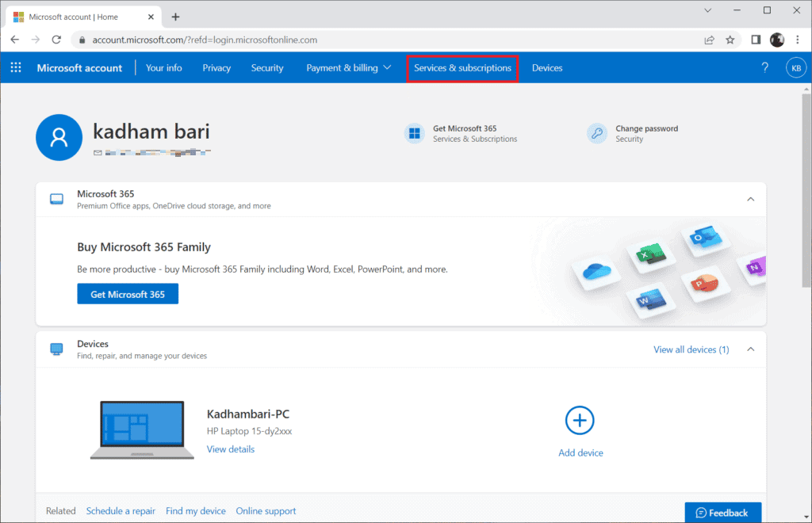
Task: Click the Microsoft 365 monitor icon
Action: (56, 198)
